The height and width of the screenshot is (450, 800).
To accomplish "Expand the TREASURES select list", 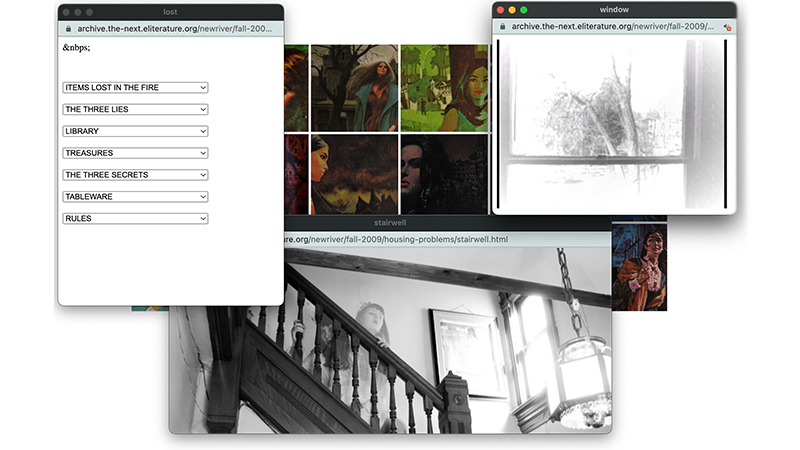I will (135, 153).
